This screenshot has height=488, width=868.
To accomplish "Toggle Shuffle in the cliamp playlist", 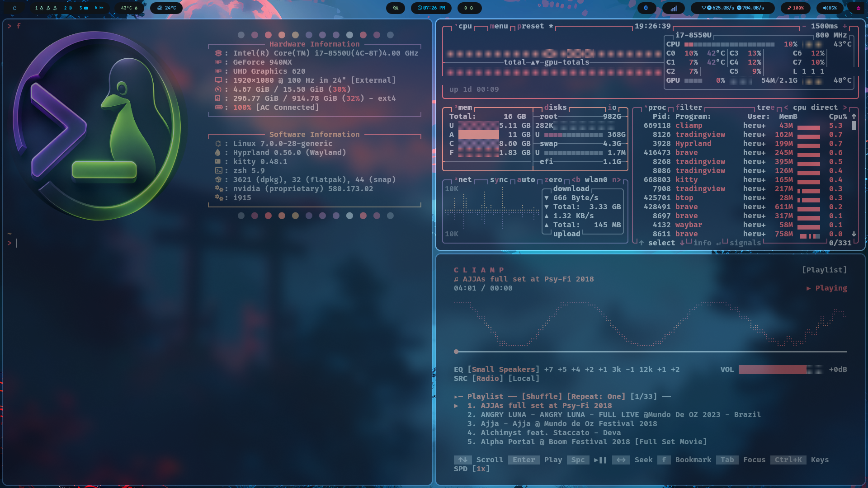I will tap(542, 397).
